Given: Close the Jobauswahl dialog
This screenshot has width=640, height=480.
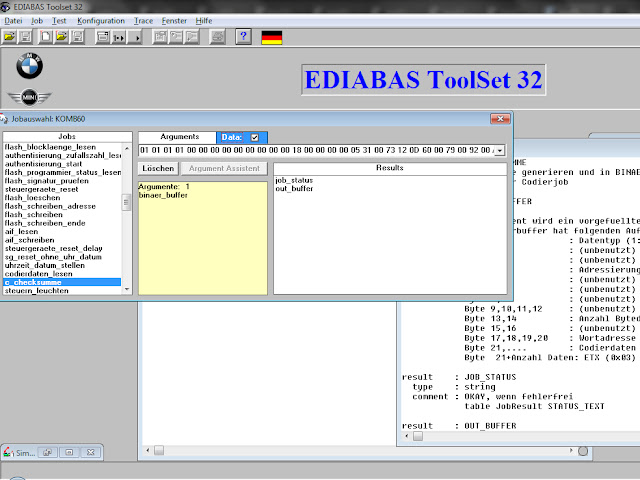Looking at the screenshot, I should [500, 119].
